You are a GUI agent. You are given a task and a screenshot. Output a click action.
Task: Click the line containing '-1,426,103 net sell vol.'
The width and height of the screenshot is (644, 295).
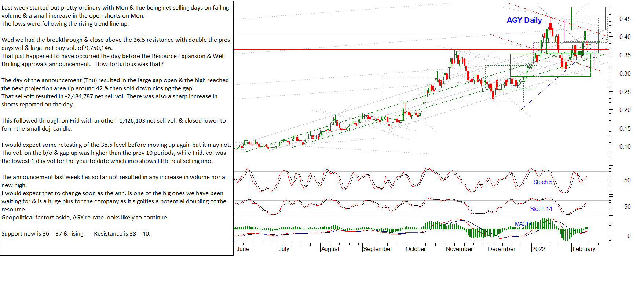(x=114, y=121)
